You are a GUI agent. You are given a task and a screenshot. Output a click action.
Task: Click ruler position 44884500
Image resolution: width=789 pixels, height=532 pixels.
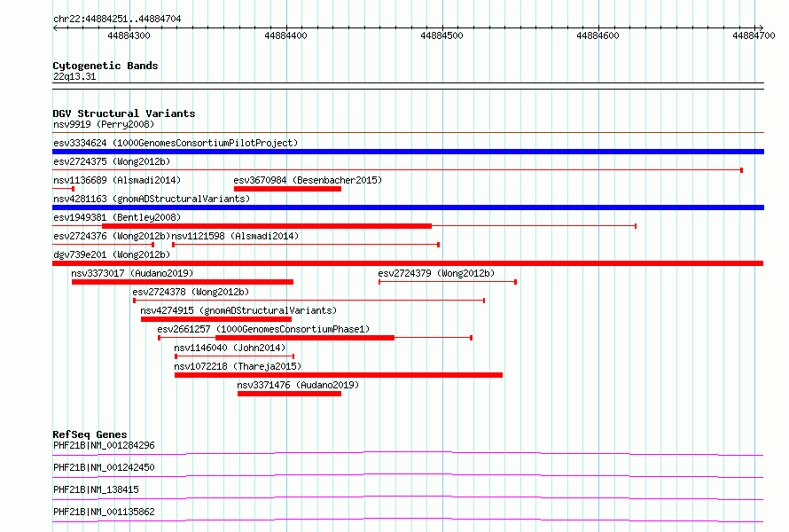click(441, 35)
